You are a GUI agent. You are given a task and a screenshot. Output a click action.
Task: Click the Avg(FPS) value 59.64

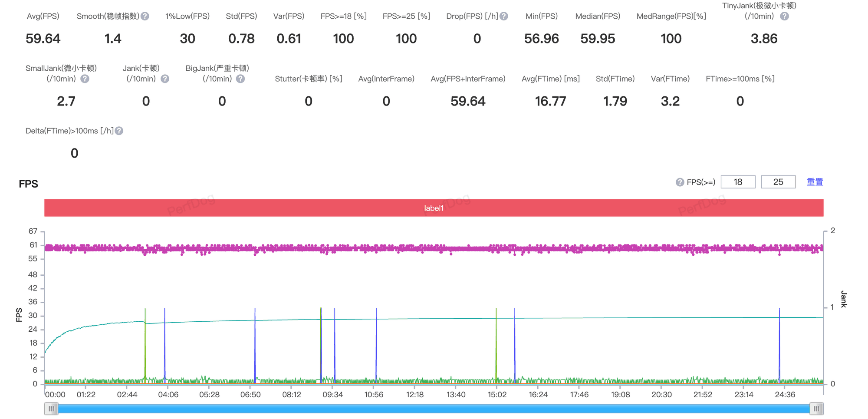[x=43, y=39]
